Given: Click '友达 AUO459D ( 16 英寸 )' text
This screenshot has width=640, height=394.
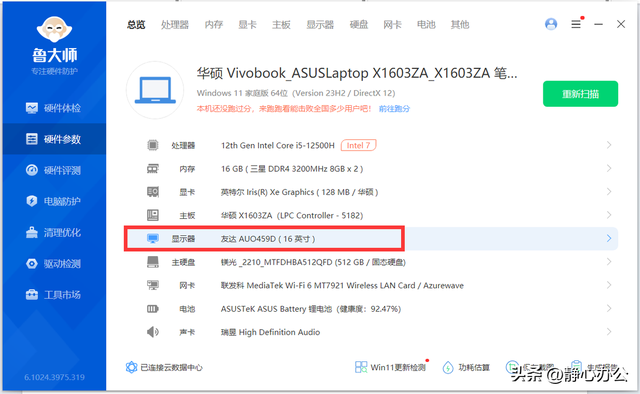Looking at the screenshot, I should coord(268,239).
